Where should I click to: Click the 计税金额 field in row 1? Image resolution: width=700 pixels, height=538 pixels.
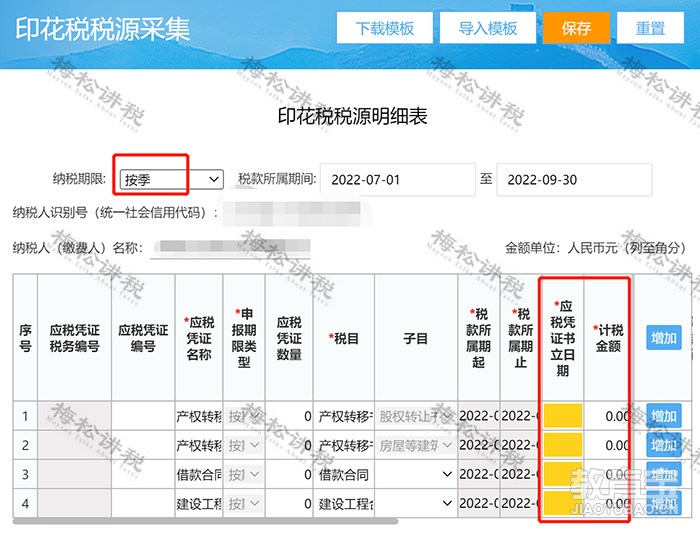tap(608, 416)
